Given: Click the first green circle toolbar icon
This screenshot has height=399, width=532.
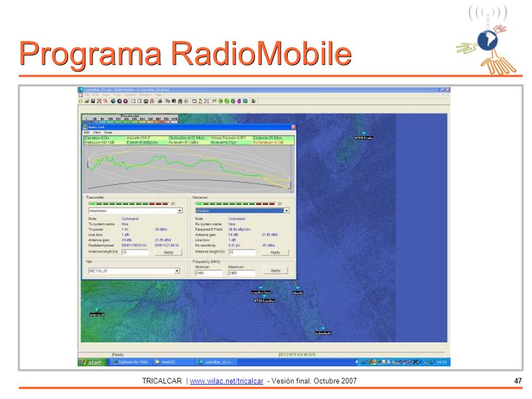Looking at the screenshot, I should pyautogui.click(x=221, y=101).
